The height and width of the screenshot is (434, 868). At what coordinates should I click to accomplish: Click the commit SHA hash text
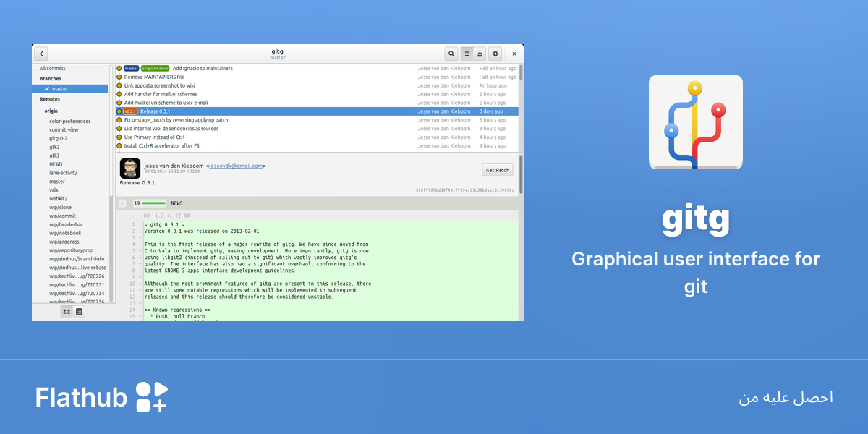pyautogui.click(x=464, y=190)
